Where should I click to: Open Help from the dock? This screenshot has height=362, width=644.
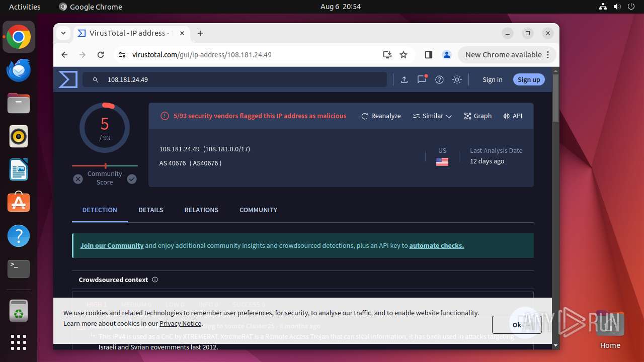(19, 236)
